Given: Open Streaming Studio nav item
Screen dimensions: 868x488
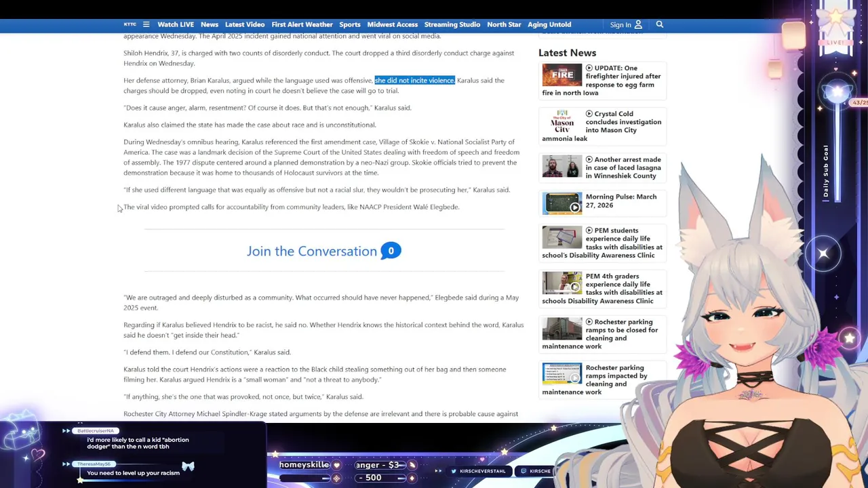Looking at the screenshot, I should coord(452,24).
